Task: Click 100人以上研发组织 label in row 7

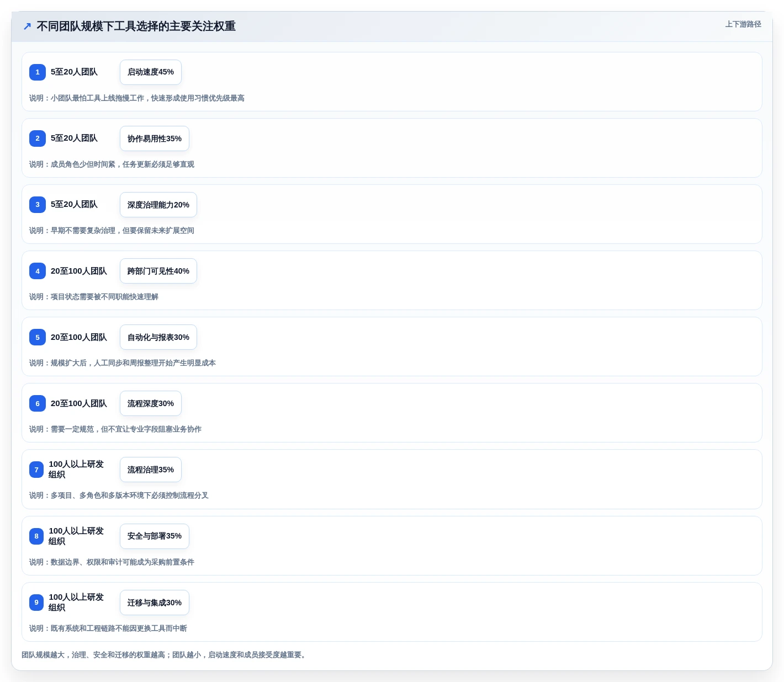Action: click(76, 470)
